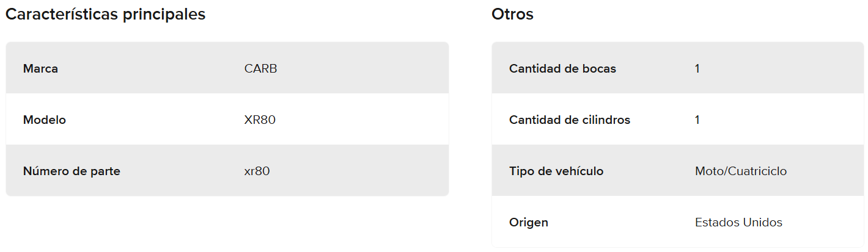Select the Modelo label
Image resolution: width=868 pixels, height=252 pixels.
(44, 120)
